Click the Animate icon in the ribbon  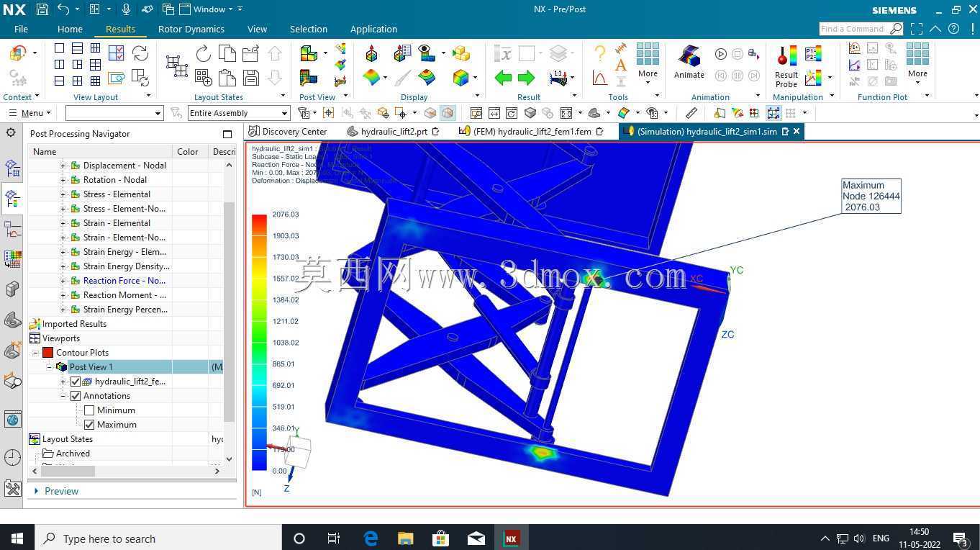[x=689, y=62]
